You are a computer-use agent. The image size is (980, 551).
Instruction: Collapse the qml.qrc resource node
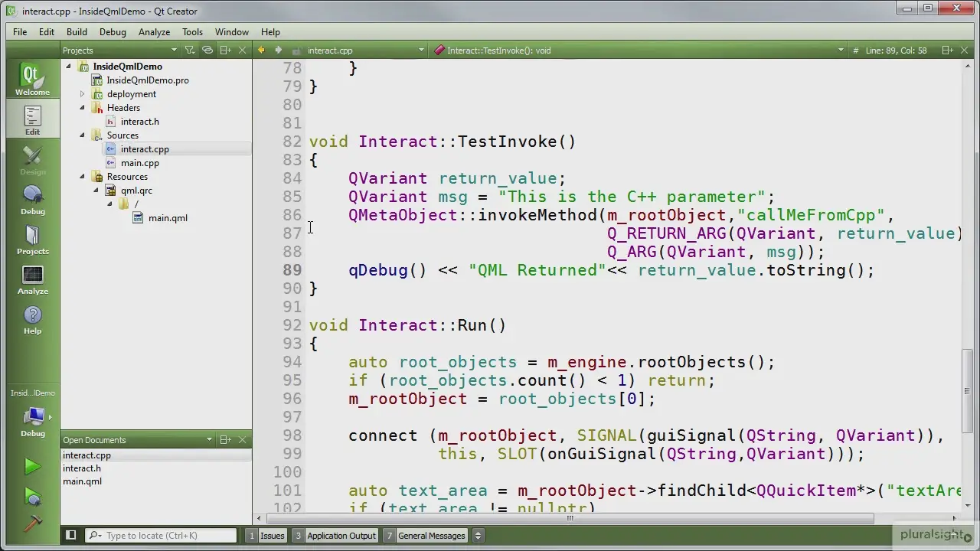point(96,191)
